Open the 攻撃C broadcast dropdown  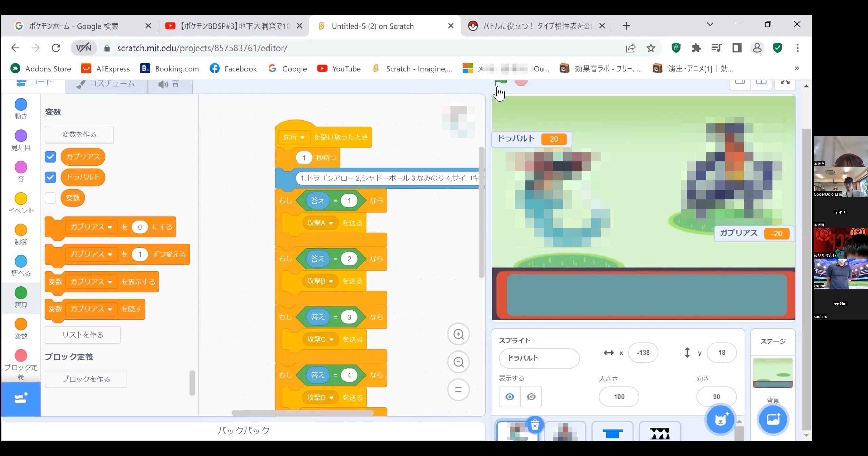pos(321,339)
